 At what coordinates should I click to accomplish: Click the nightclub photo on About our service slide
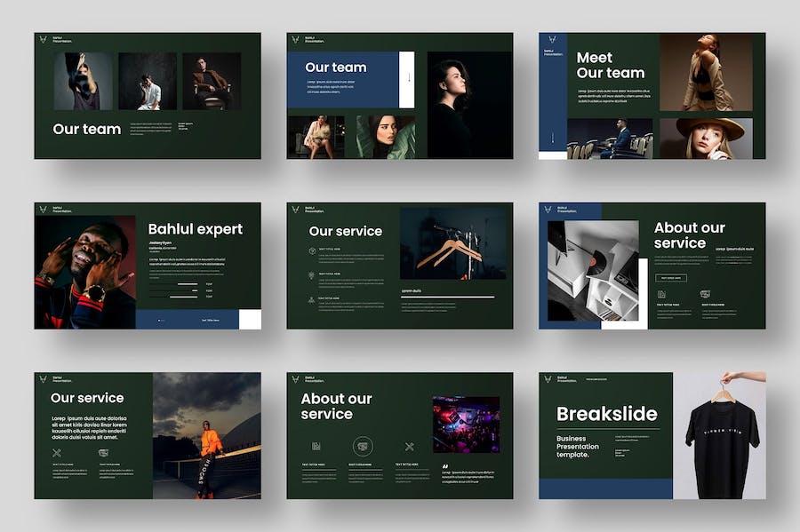pos(466,425)
